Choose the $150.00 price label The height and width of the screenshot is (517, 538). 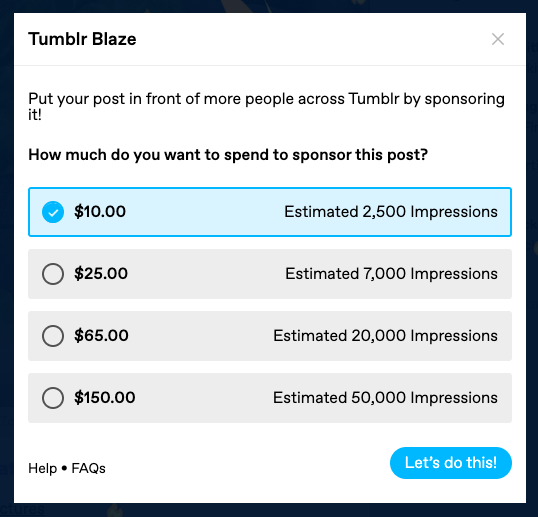(x=105, y=398)
